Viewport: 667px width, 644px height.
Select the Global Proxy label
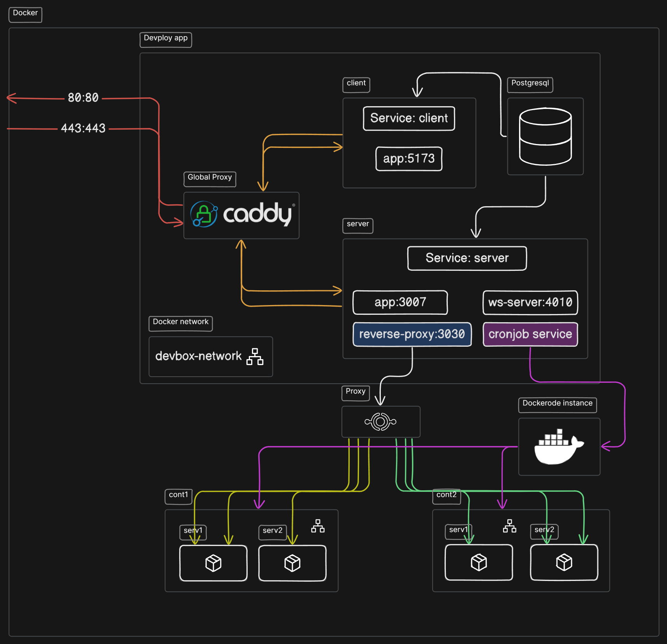point(210,179)
